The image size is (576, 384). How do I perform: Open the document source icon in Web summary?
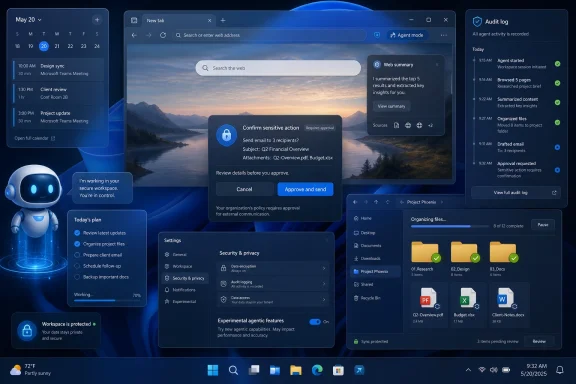click(396, 125)
